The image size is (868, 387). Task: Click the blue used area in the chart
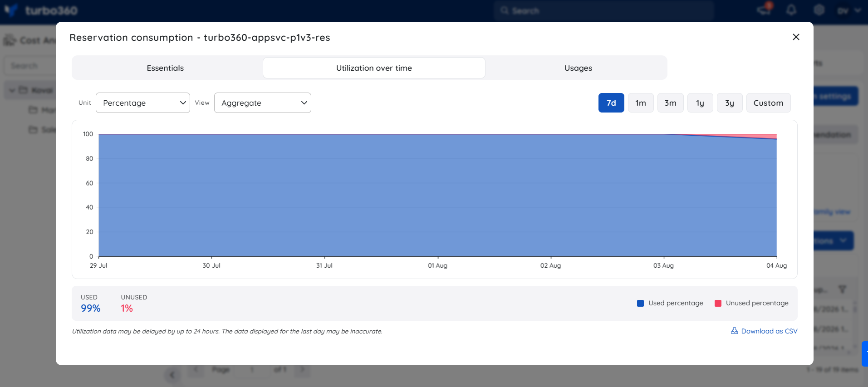437,195
